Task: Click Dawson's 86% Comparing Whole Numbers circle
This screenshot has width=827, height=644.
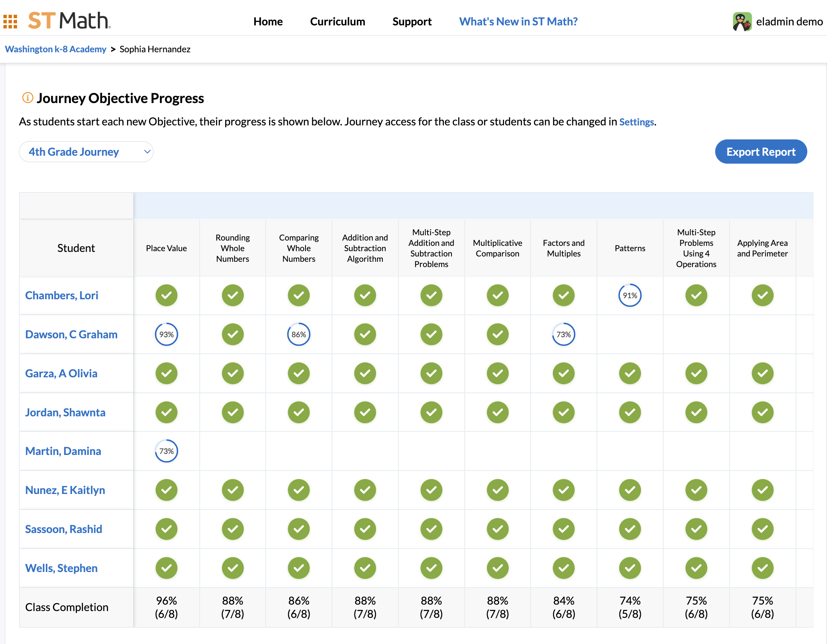Action: pyautogui.click(x=299, y=335)
